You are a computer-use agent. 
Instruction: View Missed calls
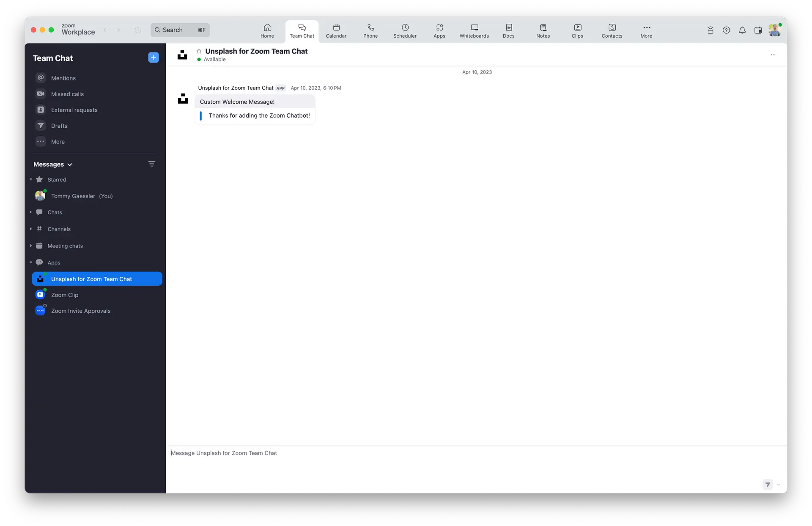coord(67,94)
